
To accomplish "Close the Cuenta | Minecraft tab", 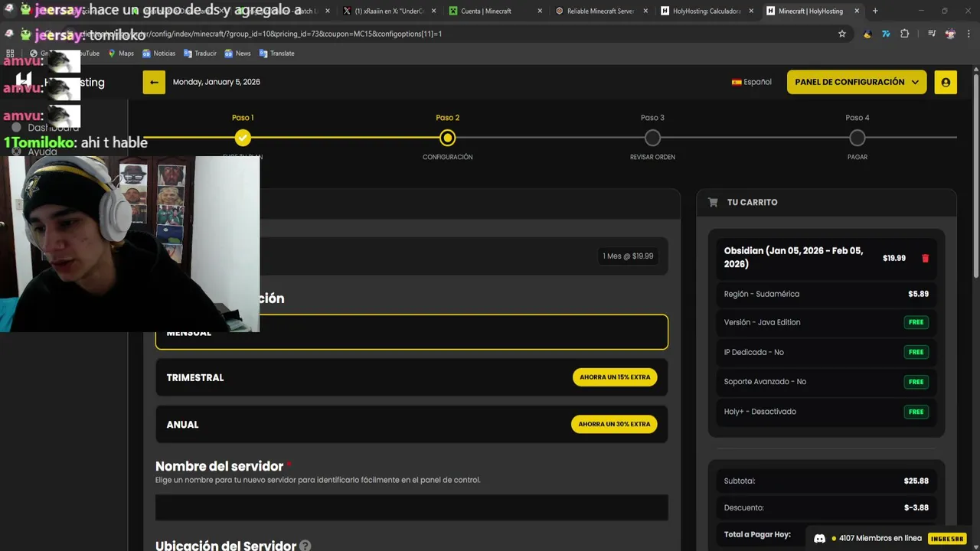I will [x=540, y=11].
